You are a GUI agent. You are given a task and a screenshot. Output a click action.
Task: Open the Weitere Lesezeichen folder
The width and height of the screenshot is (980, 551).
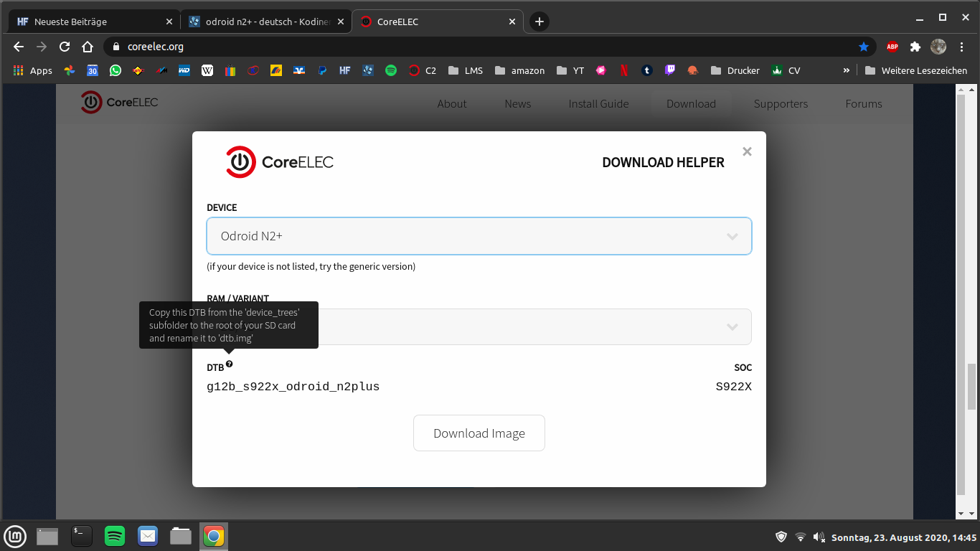click(x=916, y=70)
